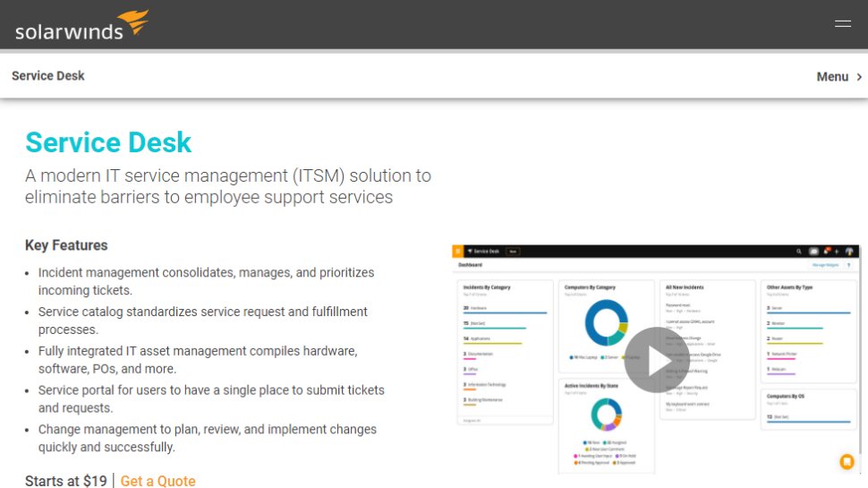Image resolution: width=868 pixels, height=488 pixels.
Task: Follow the Get a Quote link
Action: (157, 481)
